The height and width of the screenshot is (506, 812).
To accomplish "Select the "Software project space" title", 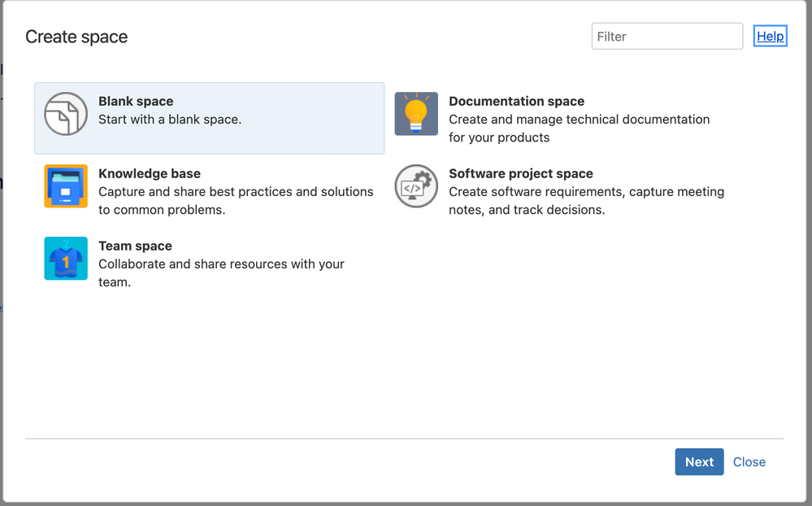I will coord(520,173).
